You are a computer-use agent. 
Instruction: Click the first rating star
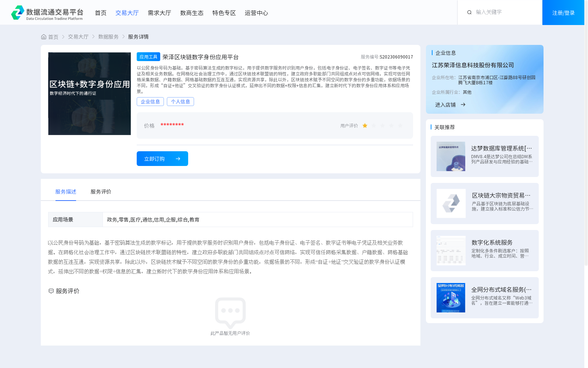[x=365, y=125]
